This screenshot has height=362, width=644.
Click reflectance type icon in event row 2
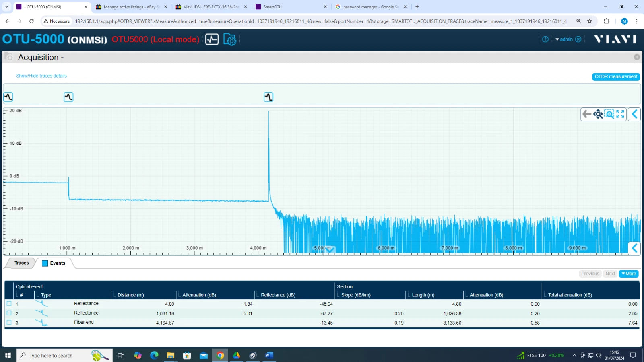[41, 313]
